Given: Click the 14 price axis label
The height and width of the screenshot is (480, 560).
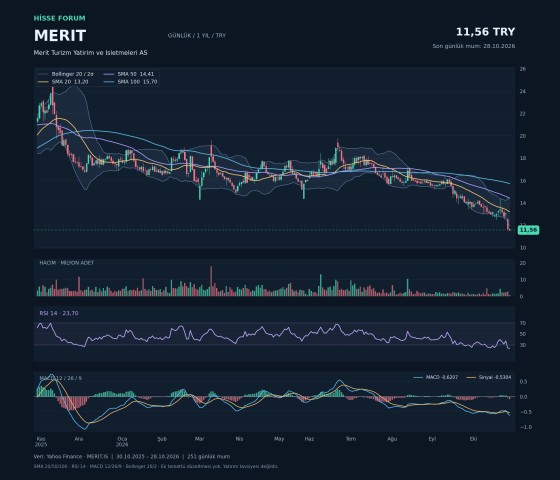Looking at the screenshot, I should click(522, 203).
